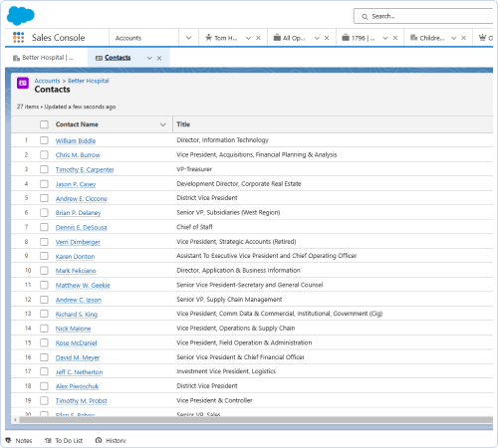The width and height of the screenshot is (498, 448).
Task: Close the Childre... workspace tab
Action: click(464, 38)
